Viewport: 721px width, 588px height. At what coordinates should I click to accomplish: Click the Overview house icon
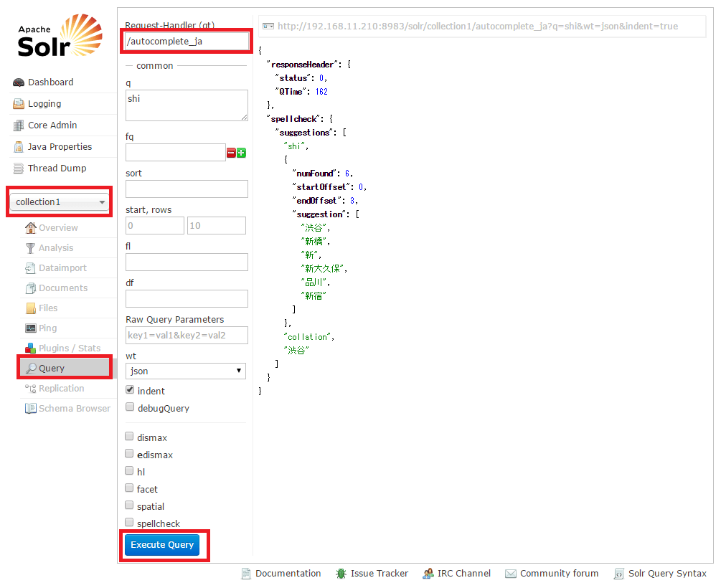click(x=30, y=227)
